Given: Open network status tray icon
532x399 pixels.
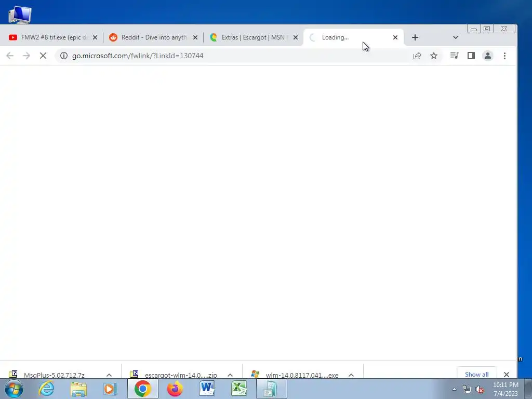Looking at the screenshot, I should point(467,390).
